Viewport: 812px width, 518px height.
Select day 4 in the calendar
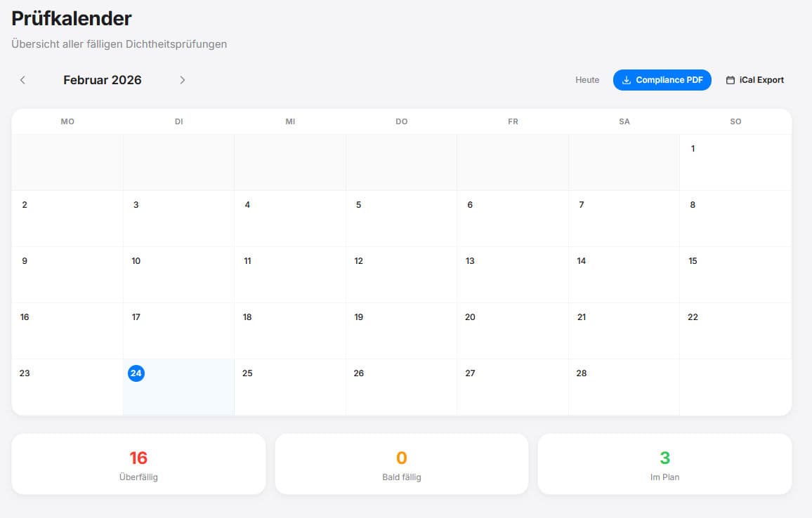coord(290,219)
